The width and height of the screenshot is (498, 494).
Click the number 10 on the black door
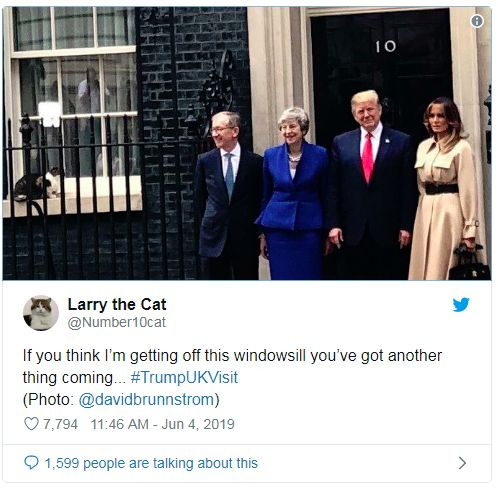386,47
